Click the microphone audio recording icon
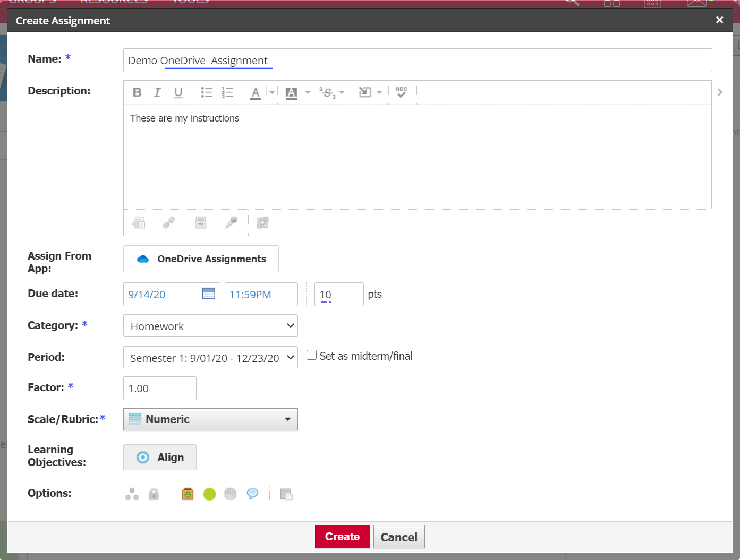This screenshot has width=740, height=560. tap(232, 223)
